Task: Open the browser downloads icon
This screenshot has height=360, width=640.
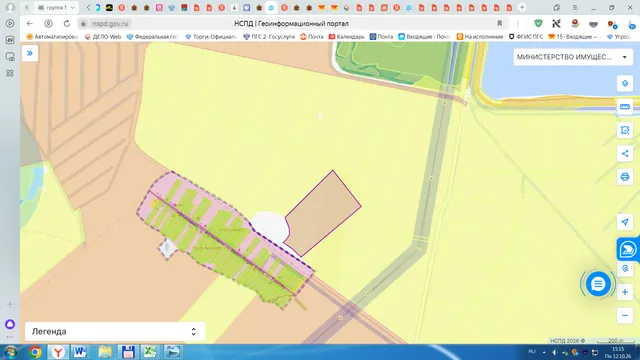Action: point(632,24)
